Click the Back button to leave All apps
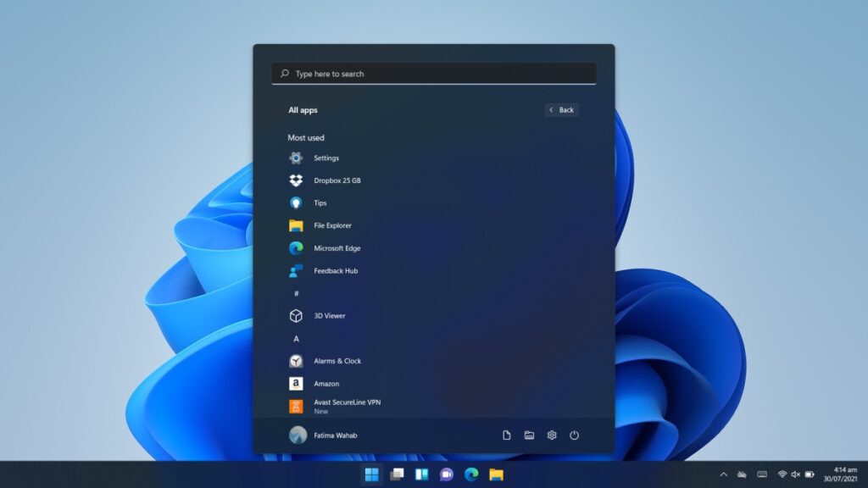868x488 pixels. pos(560,110)
